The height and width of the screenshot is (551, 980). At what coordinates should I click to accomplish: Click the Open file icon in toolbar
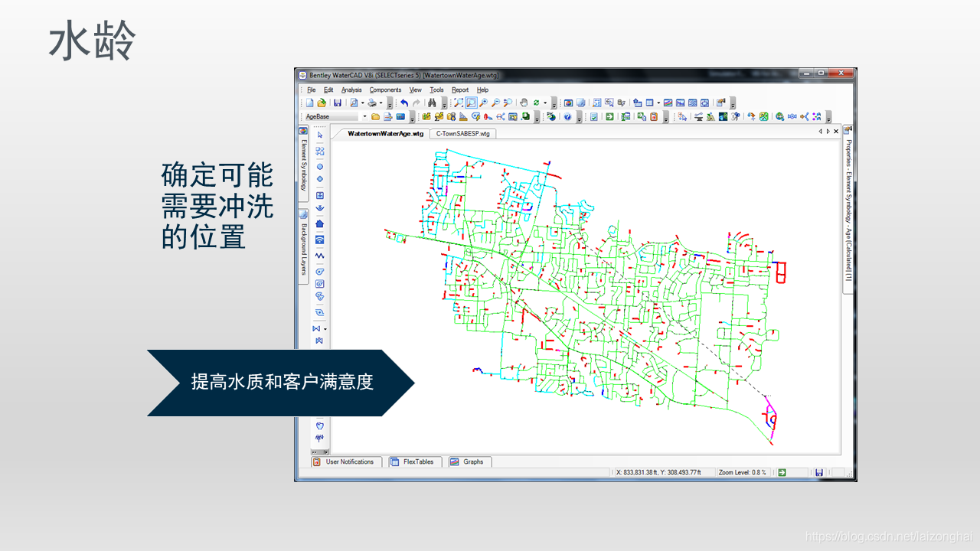(322, 103)
